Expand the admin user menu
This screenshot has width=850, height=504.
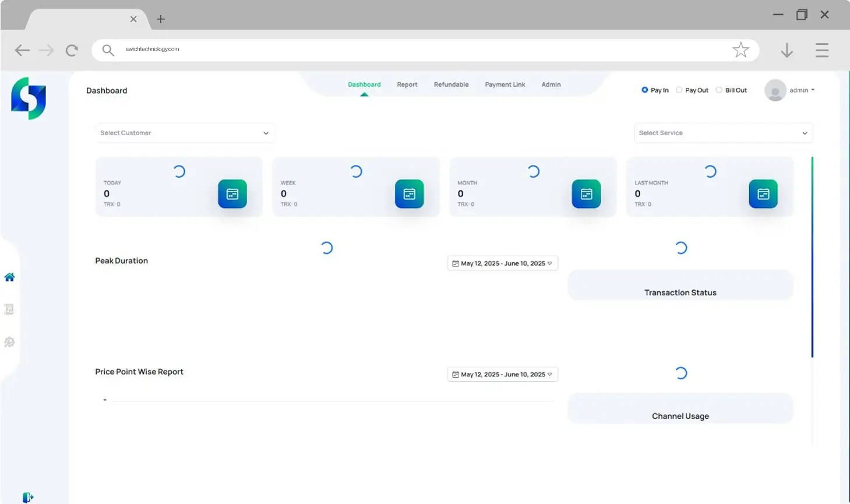tap(802, 90)
